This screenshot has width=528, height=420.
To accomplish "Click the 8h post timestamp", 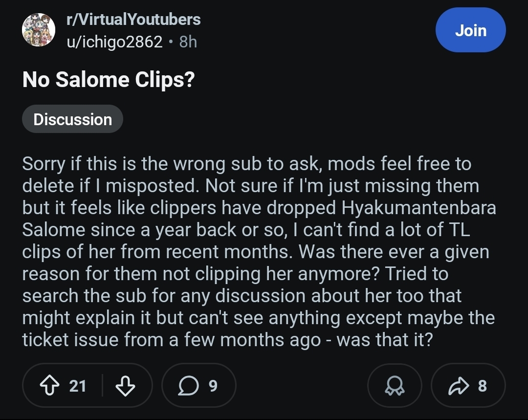I will tap(188, 42).
